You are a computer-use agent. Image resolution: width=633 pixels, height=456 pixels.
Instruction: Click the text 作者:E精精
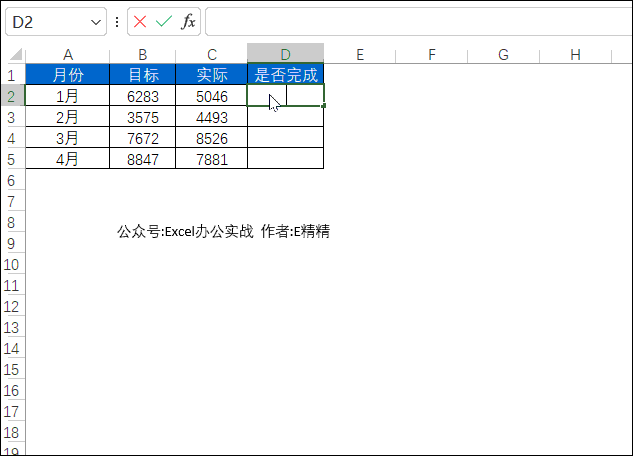tap(295, 231)
